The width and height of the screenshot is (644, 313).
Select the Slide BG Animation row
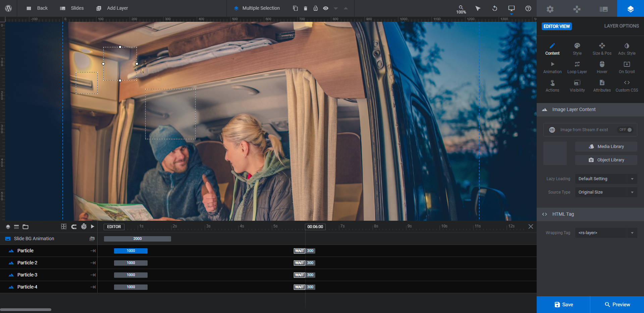(49, 239)
